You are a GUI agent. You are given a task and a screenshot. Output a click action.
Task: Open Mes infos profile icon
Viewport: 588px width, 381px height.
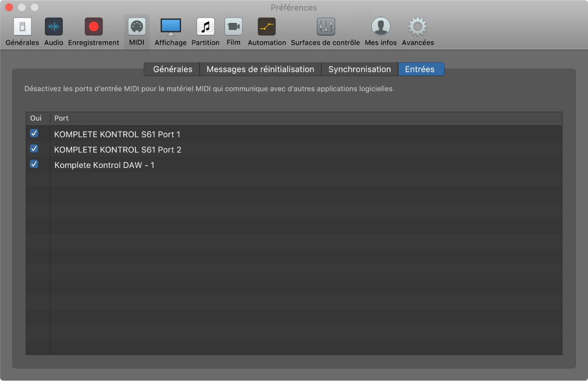coord(381,27)
